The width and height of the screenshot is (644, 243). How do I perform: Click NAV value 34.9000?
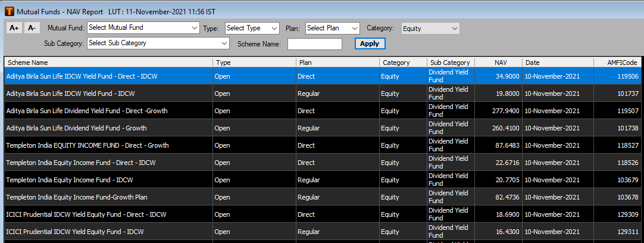[x=507, y=76]
